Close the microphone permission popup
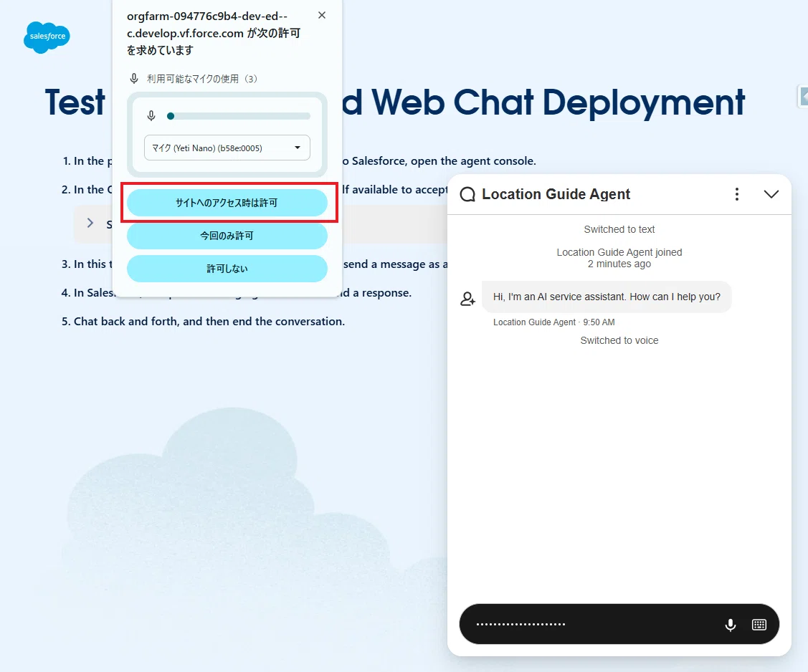Image resolution: width=808 pixels, height=672 pixels. [x=321, y=16]
